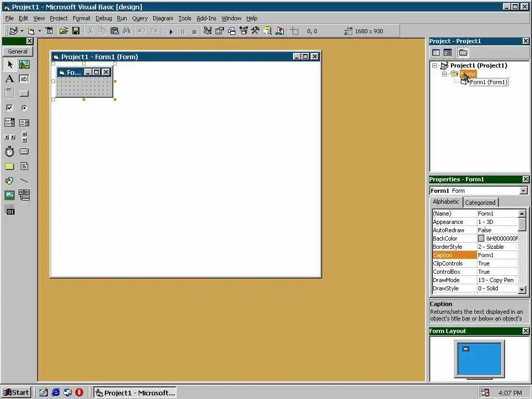Click the Add Form toolbar icon

tap(31, 31)
